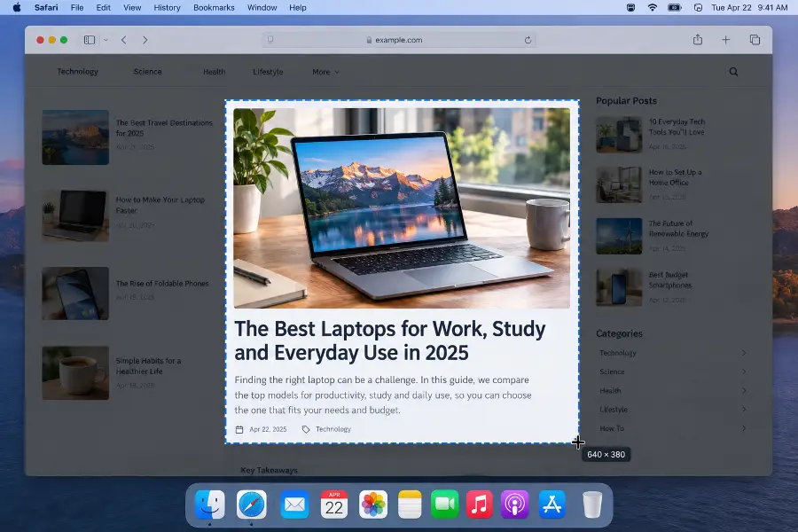This screenshot has width=798, height=532.
Task: Add a new tab with the plus icon
Action: point(725,40)
